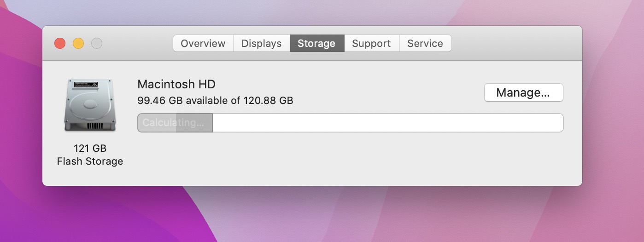
Task: Select the Storage tab
Action: tap(316, 44)
